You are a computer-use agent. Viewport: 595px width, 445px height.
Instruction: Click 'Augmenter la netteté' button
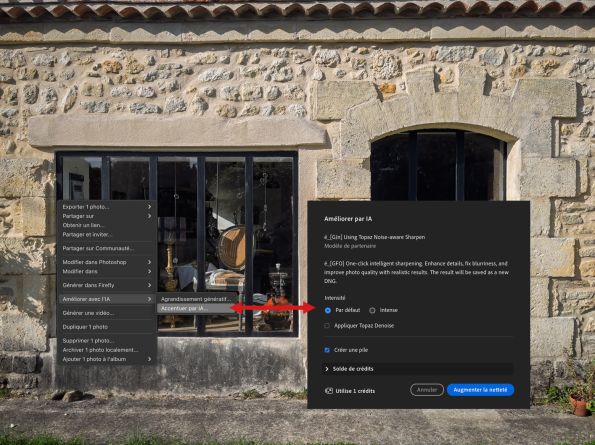click(x=480, y=390)
